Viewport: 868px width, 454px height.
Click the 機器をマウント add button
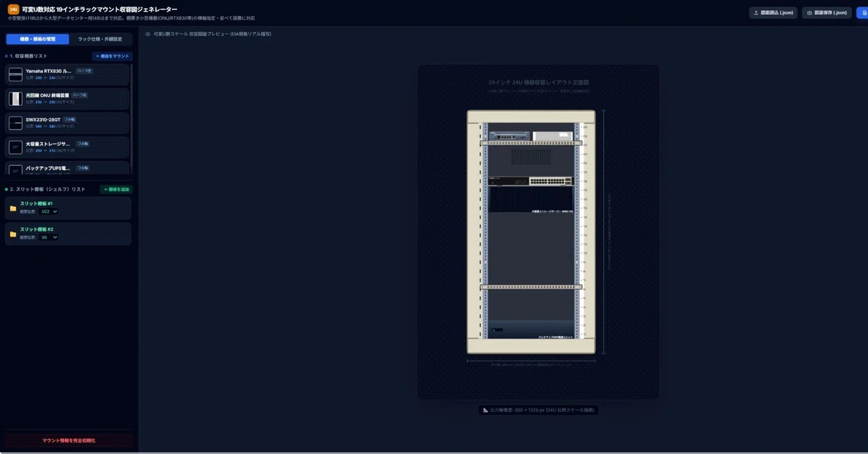pos(112,56)
